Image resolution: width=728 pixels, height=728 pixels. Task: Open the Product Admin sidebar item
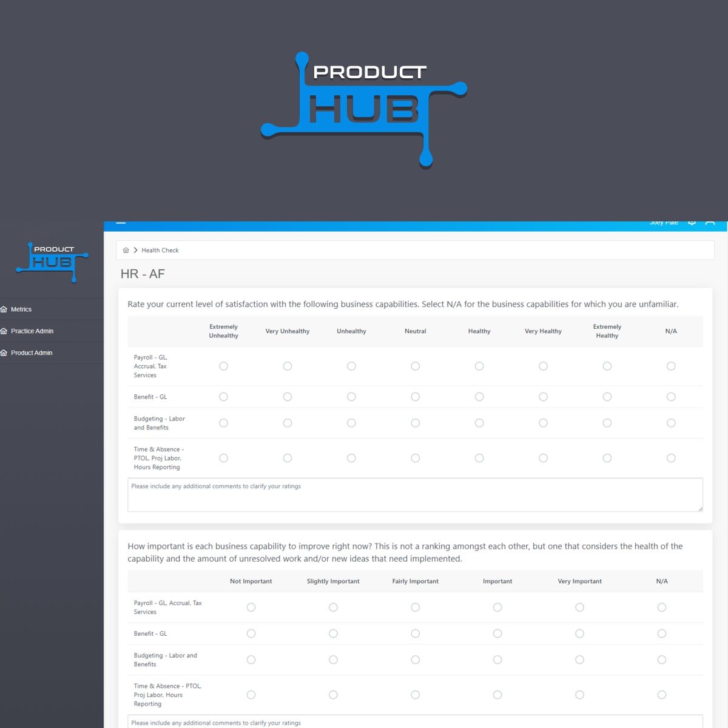pos(52,353)
